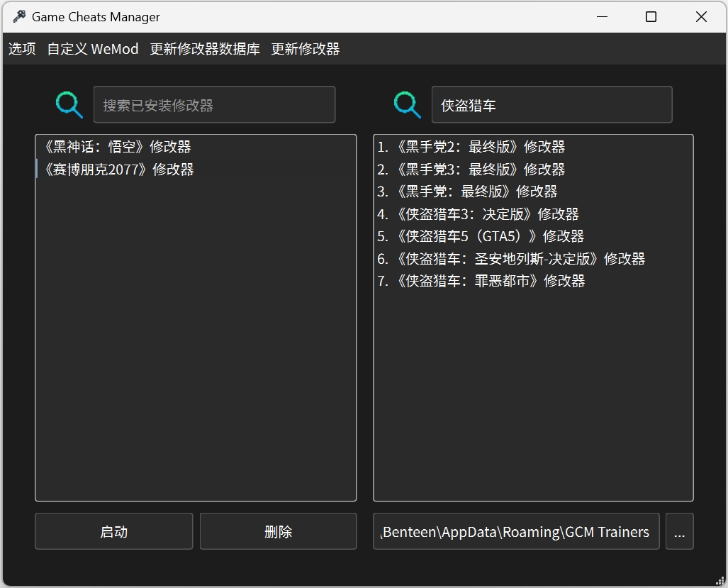728x588 pixels.
Task: Select 《黑神话：悟空》修改器 in installed list
Action: point(196,147)
